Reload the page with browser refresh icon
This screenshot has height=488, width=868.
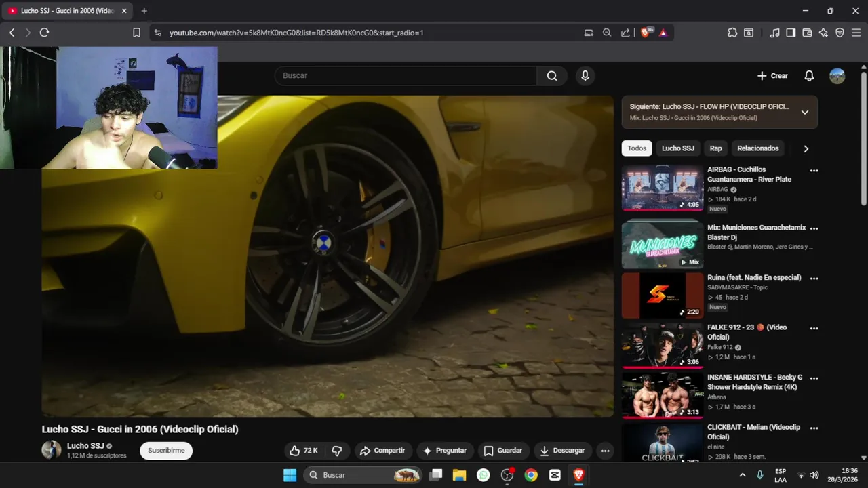(x=44, y=33)
